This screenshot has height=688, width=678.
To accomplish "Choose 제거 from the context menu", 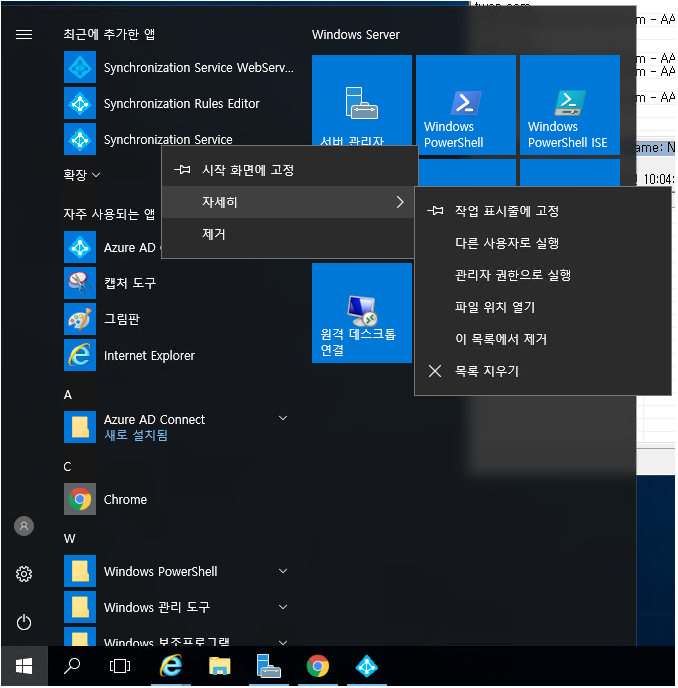I will click(x=288, y=234).
